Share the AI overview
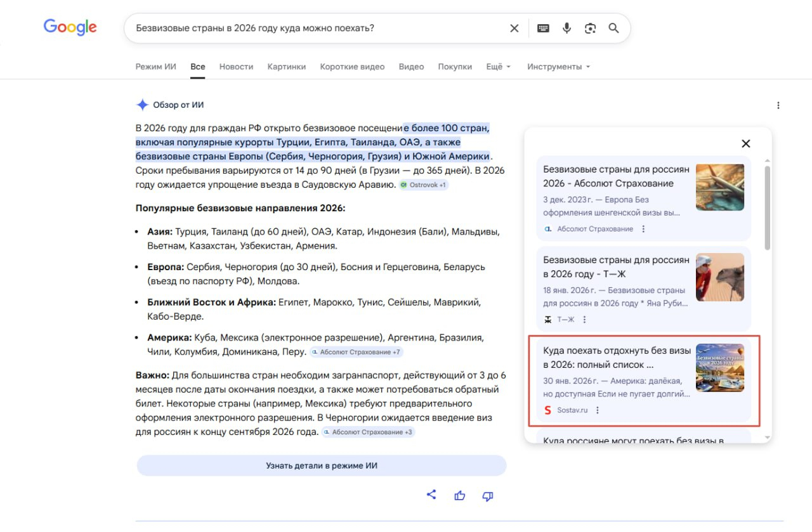This screenshot has height=532, width=812. [x=431, y=495]
